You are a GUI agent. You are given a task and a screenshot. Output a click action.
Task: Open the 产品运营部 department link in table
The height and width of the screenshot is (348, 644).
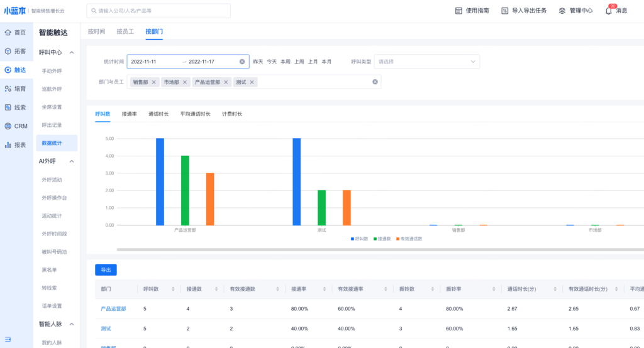[x=113, y=309]
